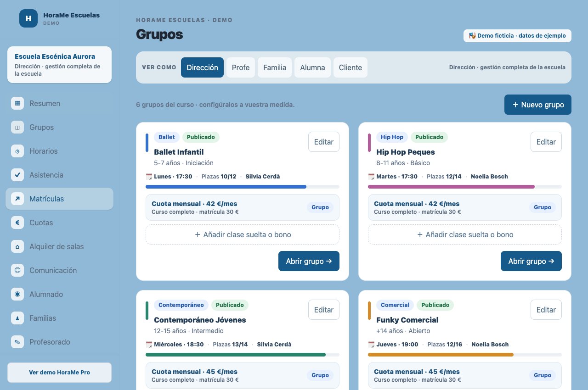Screen dimensions: 588x390
Task: Click the Horarios clock icon
Action: tap(17, 151)
